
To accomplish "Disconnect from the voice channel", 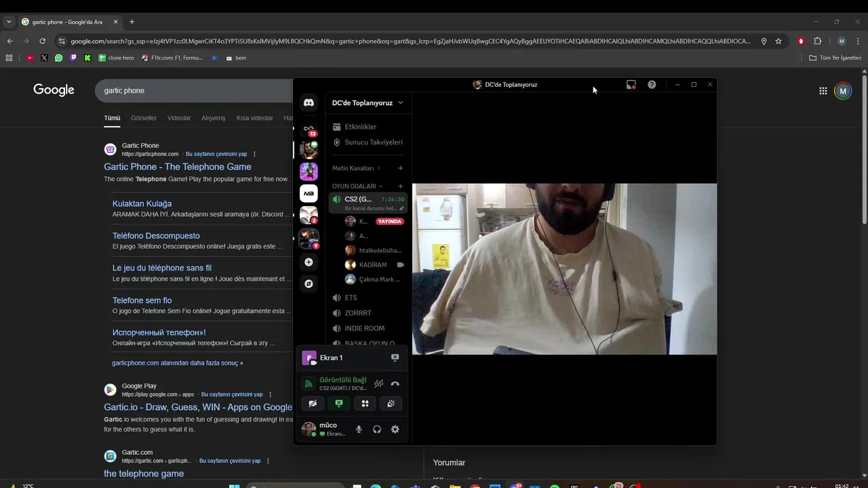I will [x=395, y=384].
